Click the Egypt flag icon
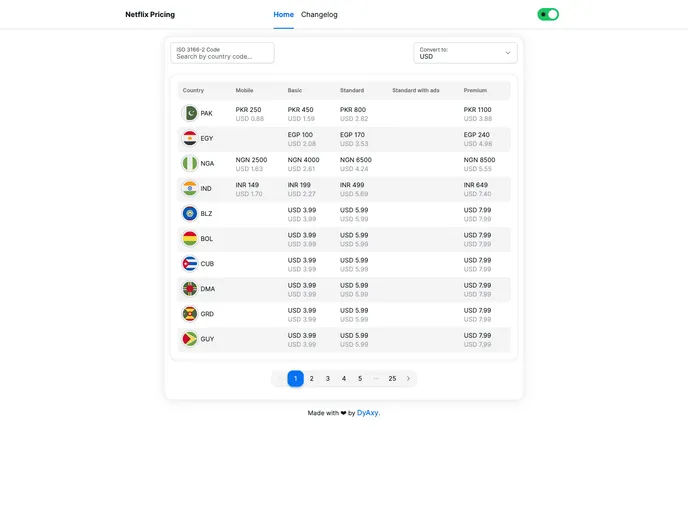The width and height of the screenshot is (688, 512). 190,138
